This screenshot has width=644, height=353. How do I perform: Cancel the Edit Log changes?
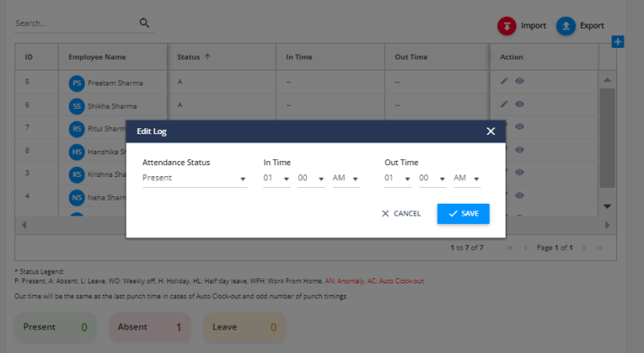401,214
